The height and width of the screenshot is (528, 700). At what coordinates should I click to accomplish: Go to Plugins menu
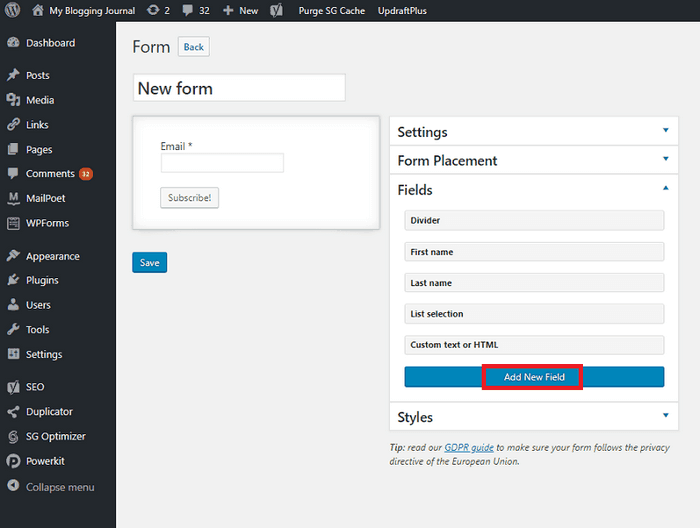42,280
